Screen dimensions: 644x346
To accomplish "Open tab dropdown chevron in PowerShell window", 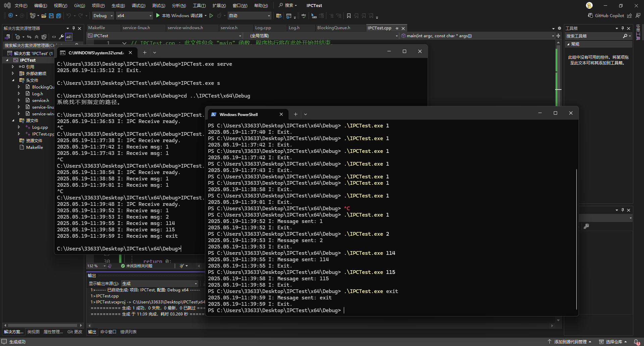I will coord(306,114).
